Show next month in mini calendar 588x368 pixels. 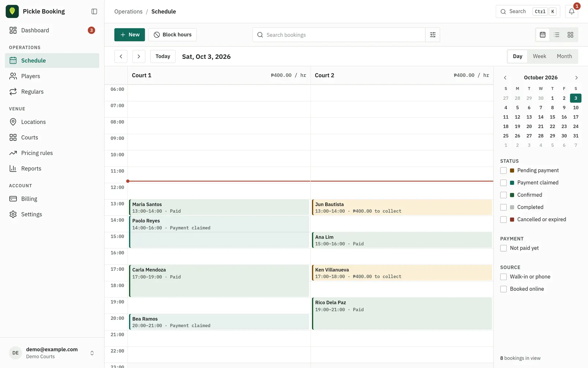click(x=576, y=78)
